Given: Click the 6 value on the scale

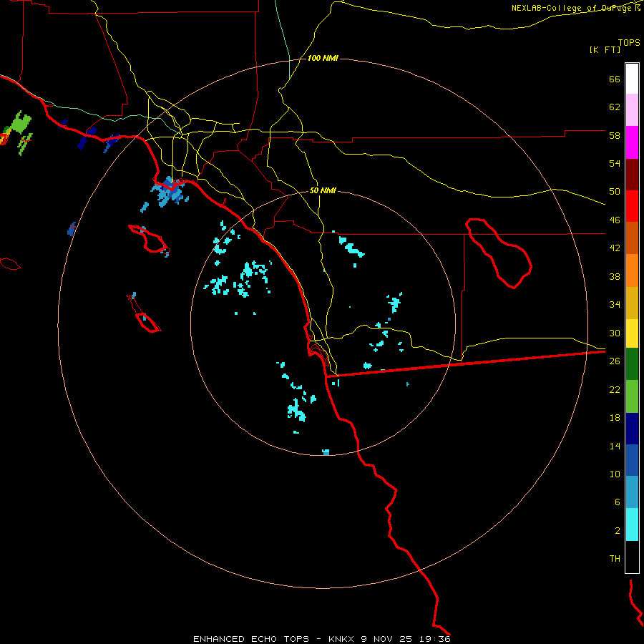Looking at the screenshot, I should 618,502.
